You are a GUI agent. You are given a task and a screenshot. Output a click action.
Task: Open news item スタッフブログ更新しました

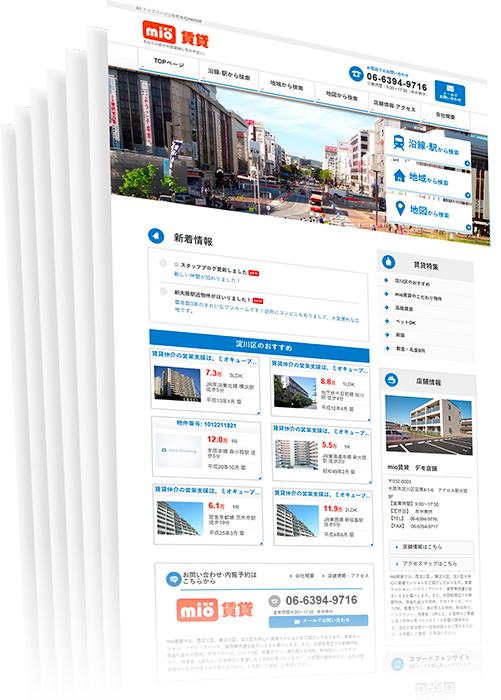[210, 268]
